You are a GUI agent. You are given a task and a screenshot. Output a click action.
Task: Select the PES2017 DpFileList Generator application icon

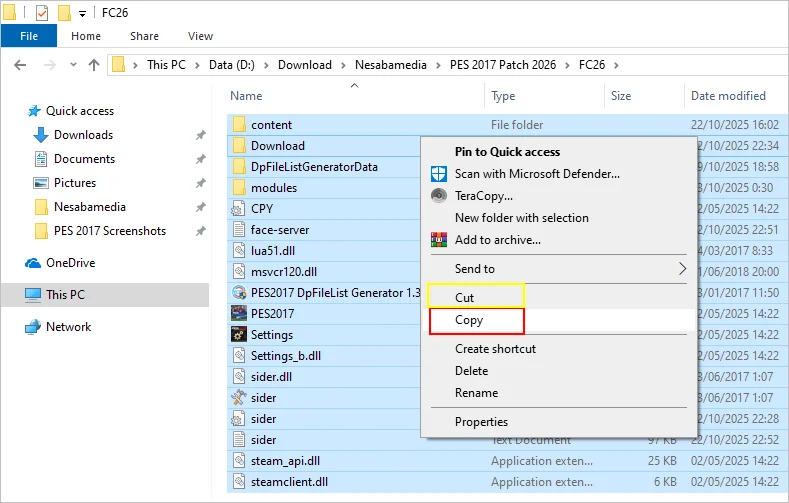(239, 293)
